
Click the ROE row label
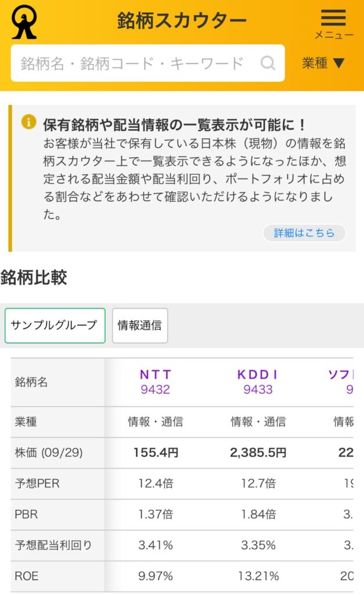[x=26, y=576]
